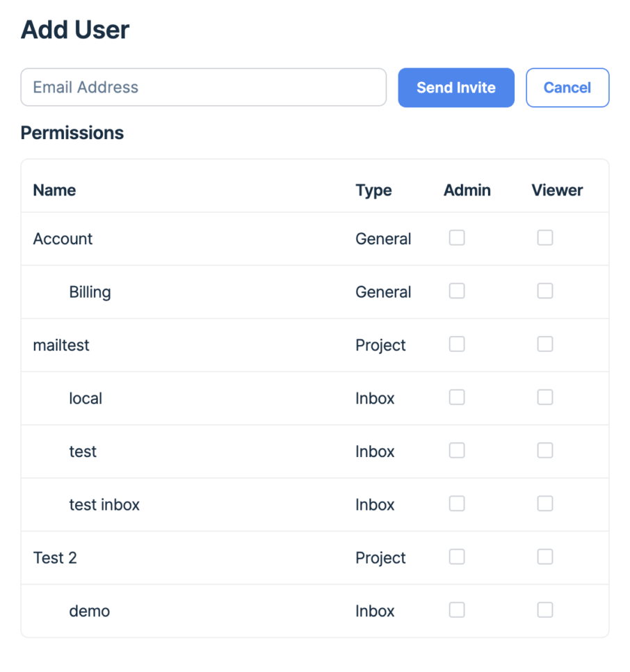Grant Admin access to mailtest project
630x672 pixels.
457,344
